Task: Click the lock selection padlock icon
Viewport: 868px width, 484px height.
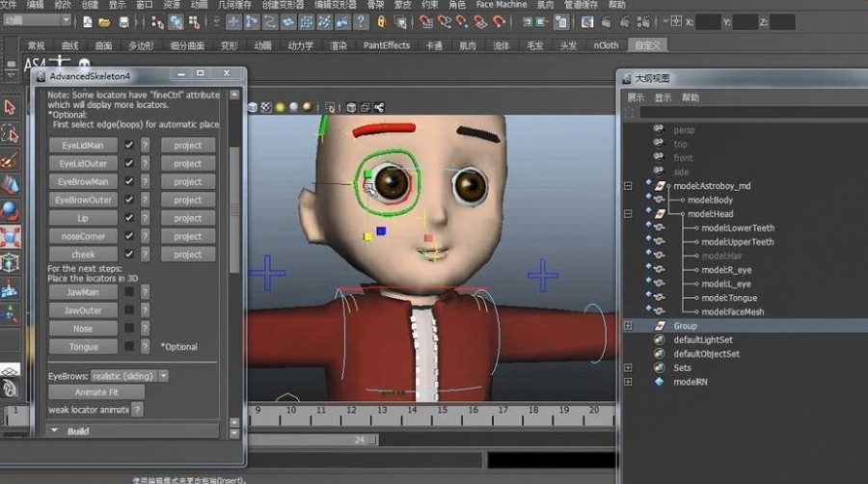Action: point(382,21)
